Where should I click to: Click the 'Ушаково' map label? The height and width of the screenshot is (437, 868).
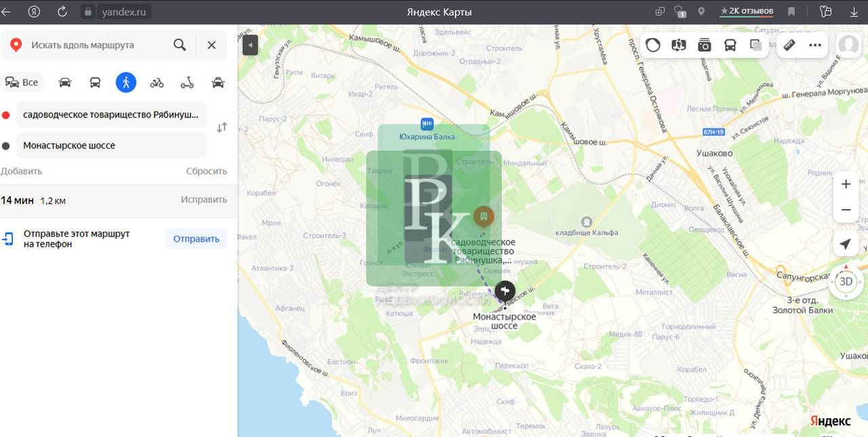click(x=715, y=153)
